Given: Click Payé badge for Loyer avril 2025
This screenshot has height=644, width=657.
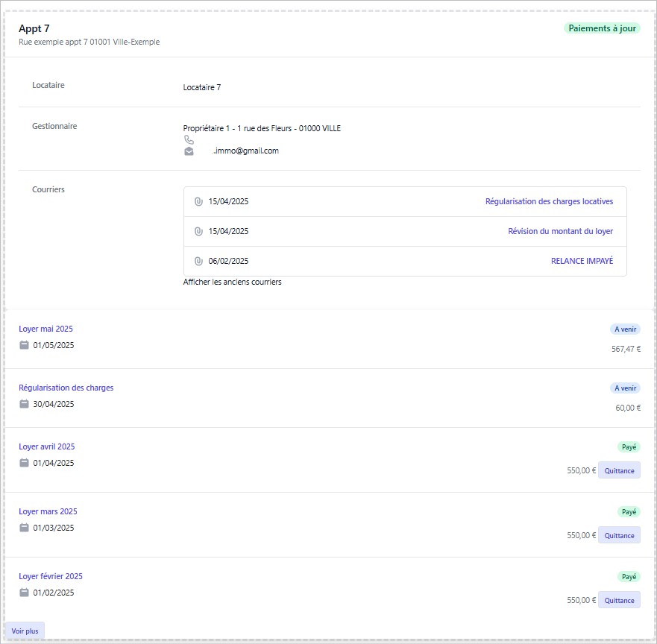Looking at the screenshot, I should [629, 446].
